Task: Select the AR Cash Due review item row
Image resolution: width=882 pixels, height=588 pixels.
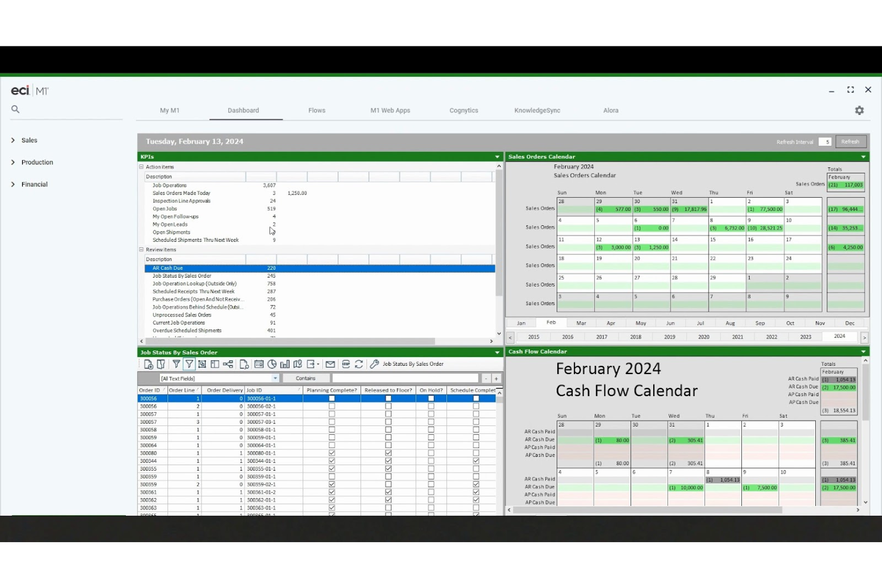Action: click(x=320, y=268)
